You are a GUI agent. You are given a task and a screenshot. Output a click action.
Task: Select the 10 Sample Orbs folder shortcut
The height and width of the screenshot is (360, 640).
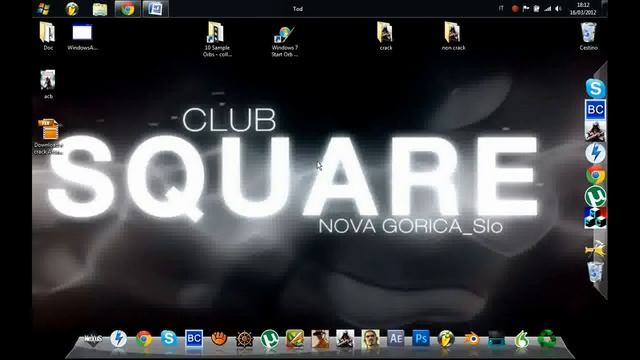(x=217, y=39)
